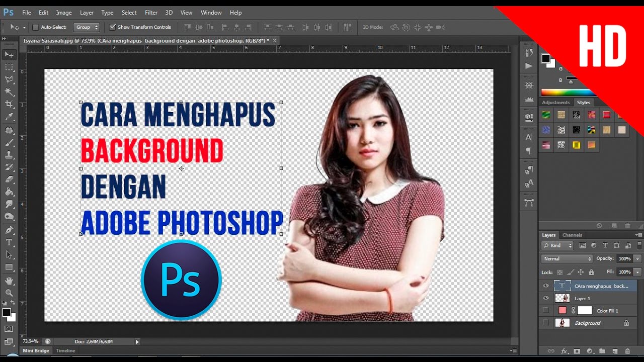Click Lock all padlock icon
The image size is (644, 362).
[591, 272]
